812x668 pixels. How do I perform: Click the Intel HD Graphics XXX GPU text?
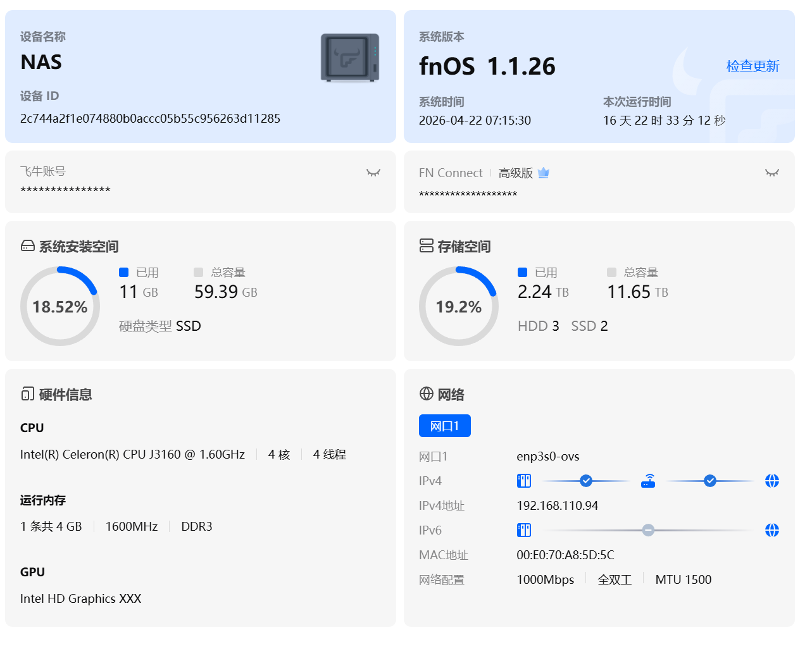(80, 598)
